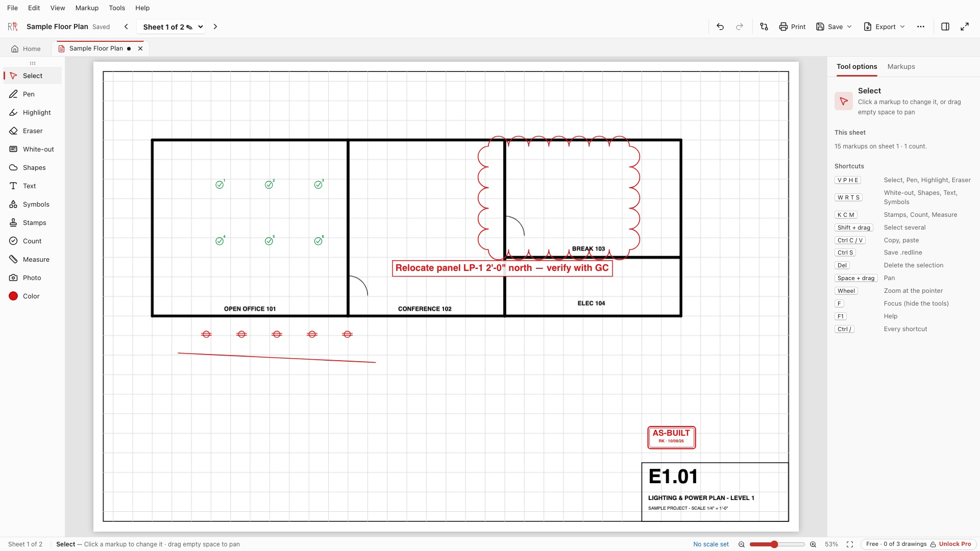
Task: Toggle the side panel layout
Action: pos(945,27)
